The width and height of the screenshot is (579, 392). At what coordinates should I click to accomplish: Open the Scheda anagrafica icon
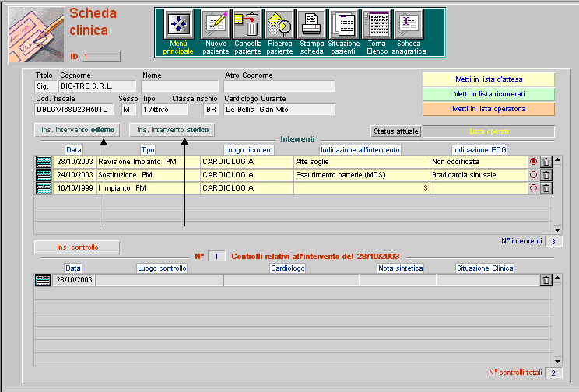(409, 24)
